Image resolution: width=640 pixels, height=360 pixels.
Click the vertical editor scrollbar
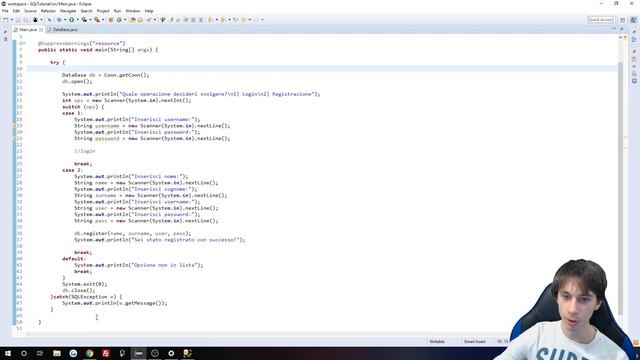tap(620, 188)
